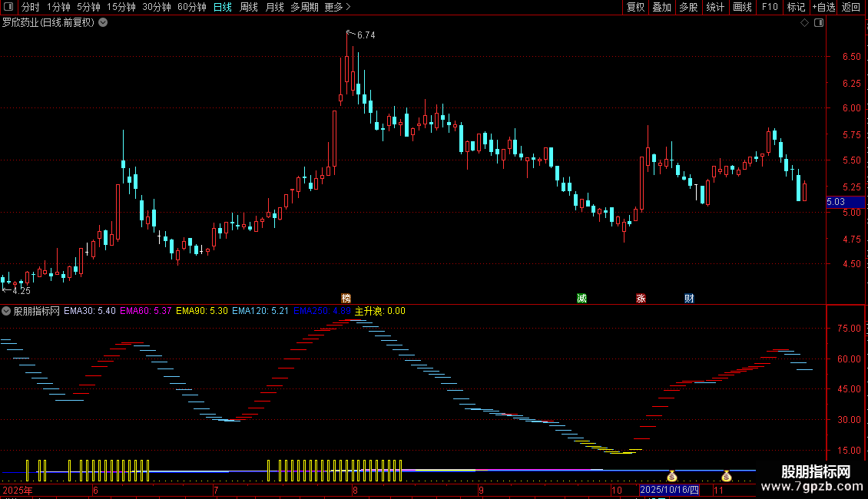Click the highlighted date 2025/10/16/四
Image resolution: width=868 pixels, height=499 pixels.
669,490
